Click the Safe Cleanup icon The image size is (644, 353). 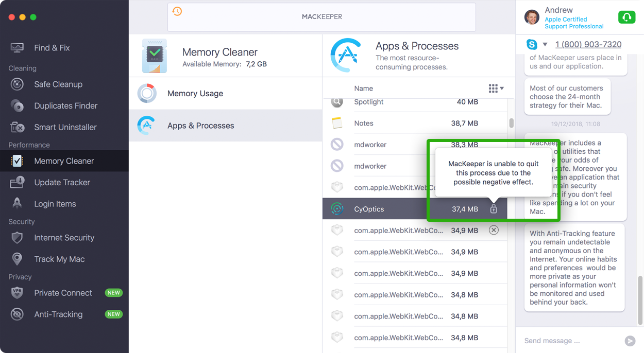[17, 84]
